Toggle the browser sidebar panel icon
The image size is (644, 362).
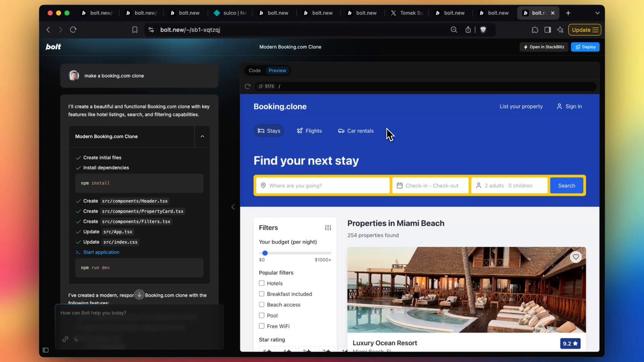click(547, 30)
